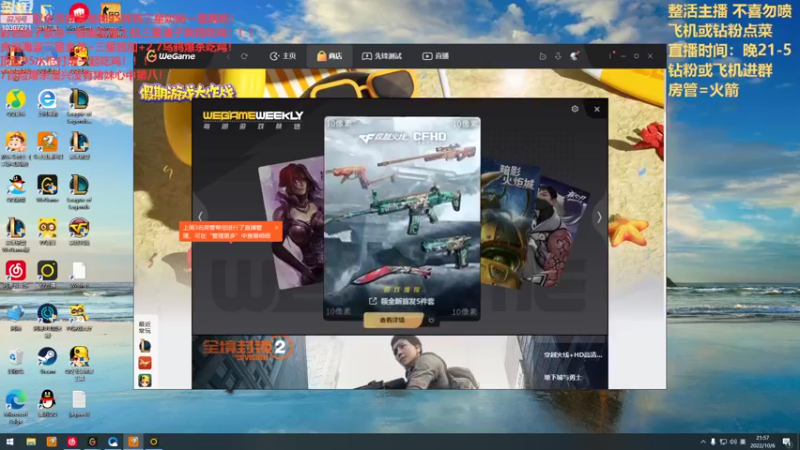
Task: Open Internet Explorer desktop shortcut
Action: point(47,103)
